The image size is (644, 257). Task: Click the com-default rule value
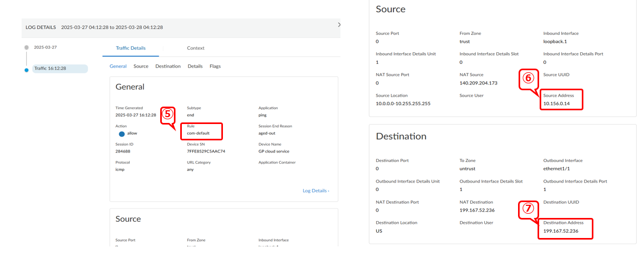198,134
